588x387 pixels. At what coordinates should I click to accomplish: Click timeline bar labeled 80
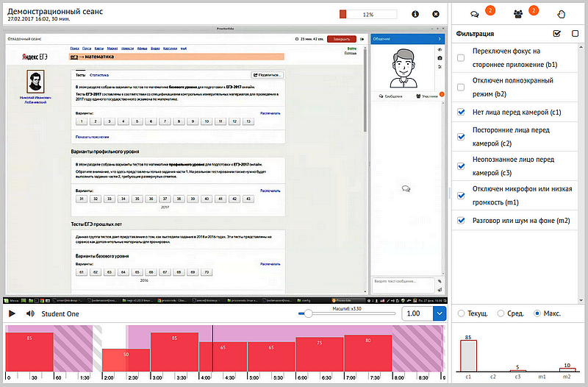click(368, 353)
